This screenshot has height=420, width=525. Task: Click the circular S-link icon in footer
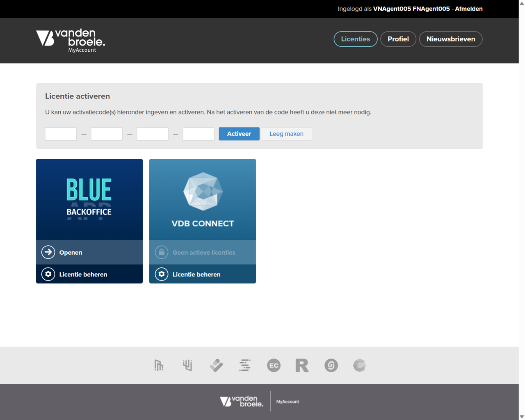(331, 365)
